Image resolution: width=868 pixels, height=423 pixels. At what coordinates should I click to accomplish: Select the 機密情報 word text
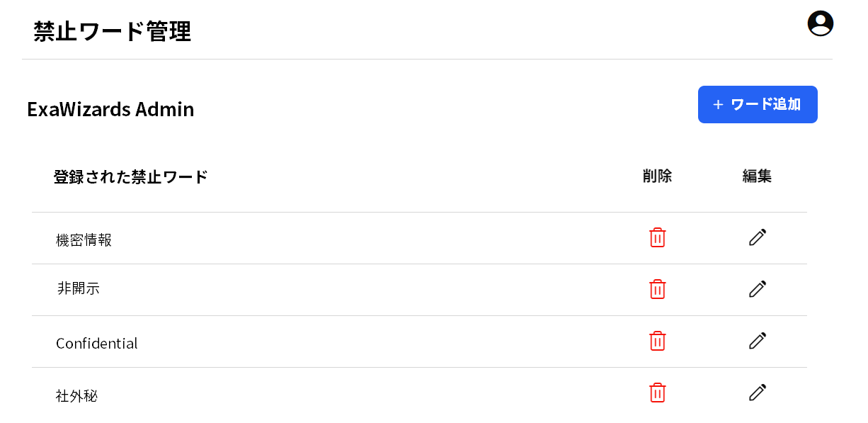(84, 240)
